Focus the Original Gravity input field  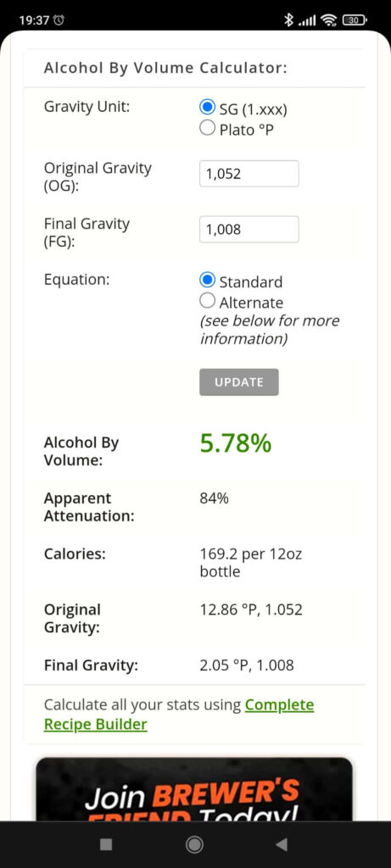249,174
